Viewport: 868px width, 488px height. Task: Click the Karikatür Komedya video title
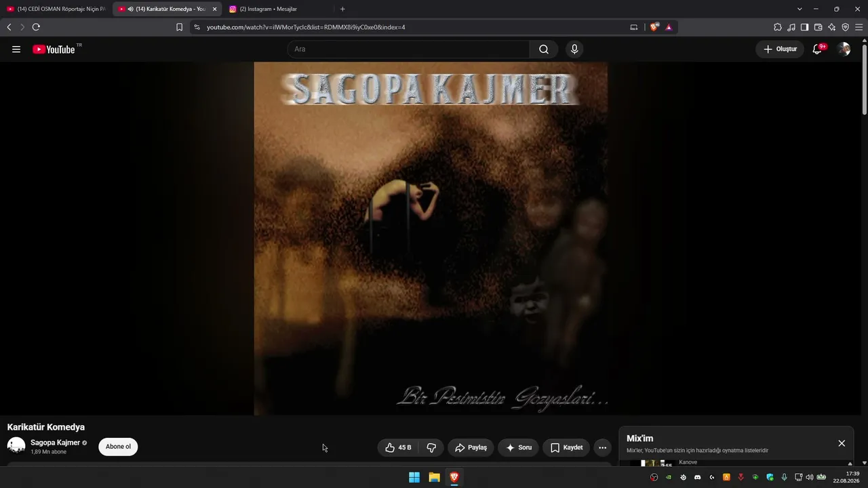46,427
